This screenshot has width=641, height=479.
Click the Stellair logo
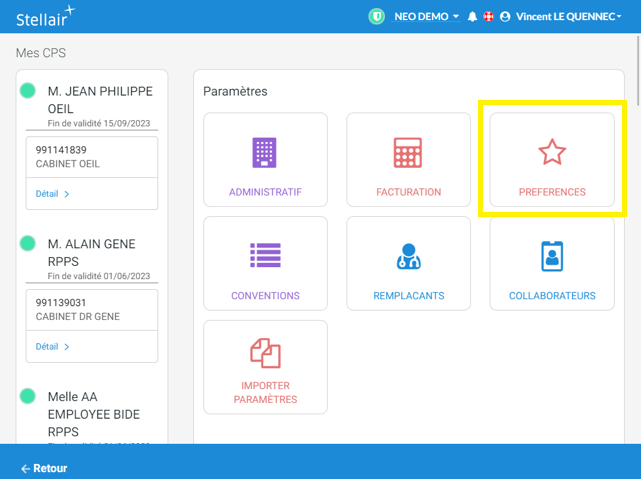(44, 17)
